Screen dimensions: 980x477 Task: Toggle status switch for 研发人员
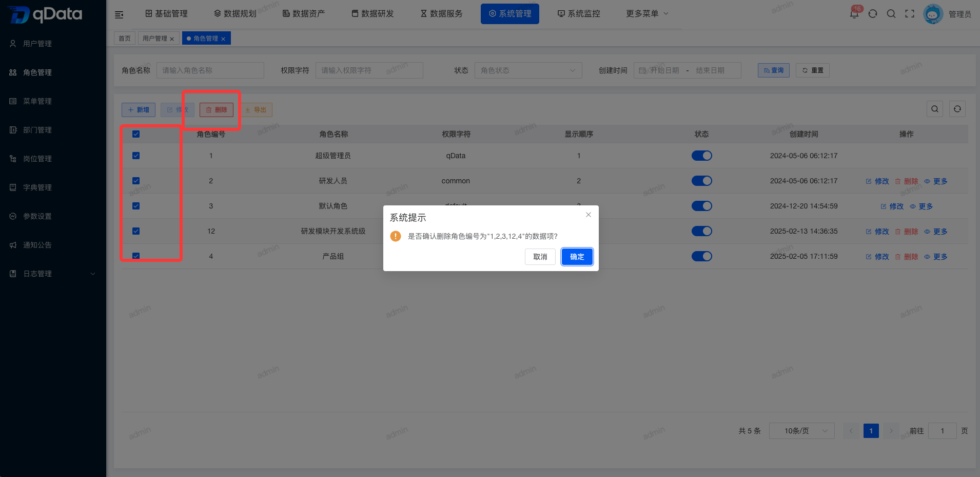click(701, 181)
